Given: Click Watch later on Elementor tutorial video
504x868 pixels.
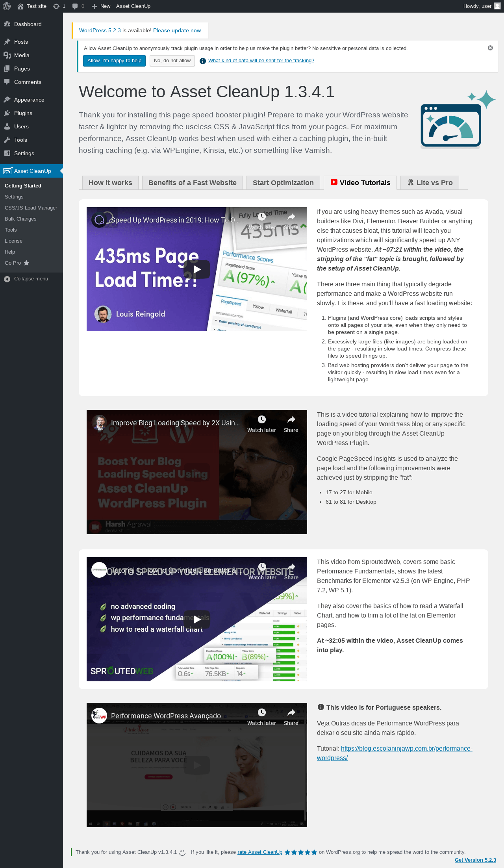Looking at the screenshot, I should coord(262,571).
